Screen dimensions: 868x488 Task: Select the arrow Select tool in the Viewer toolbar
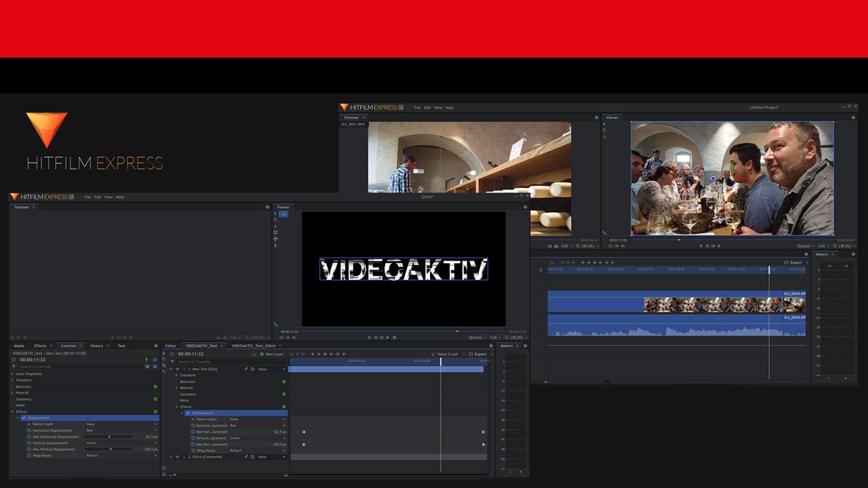click(276, 214)
